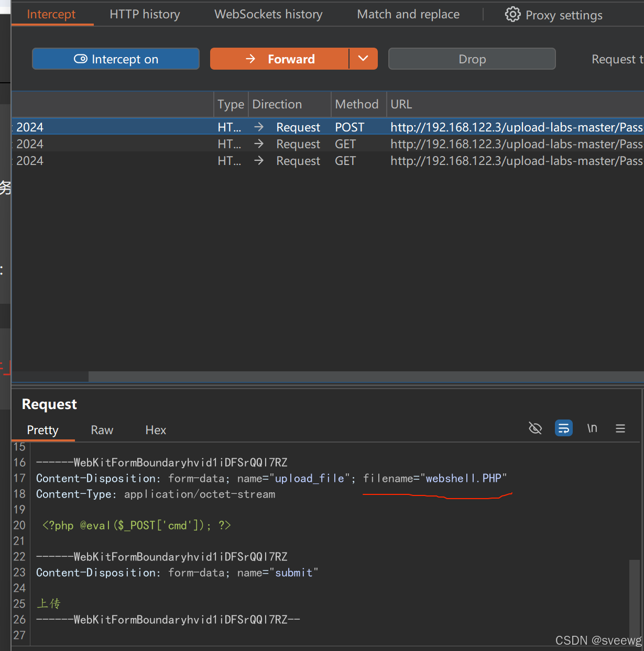
Task: Click the PHP eval payload line
Action: (x=136, y=525)
